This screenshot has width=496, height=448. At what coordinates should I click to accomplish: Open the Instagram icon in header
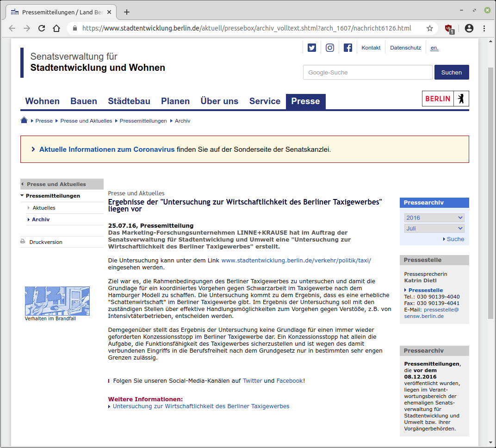coord(330,48)
